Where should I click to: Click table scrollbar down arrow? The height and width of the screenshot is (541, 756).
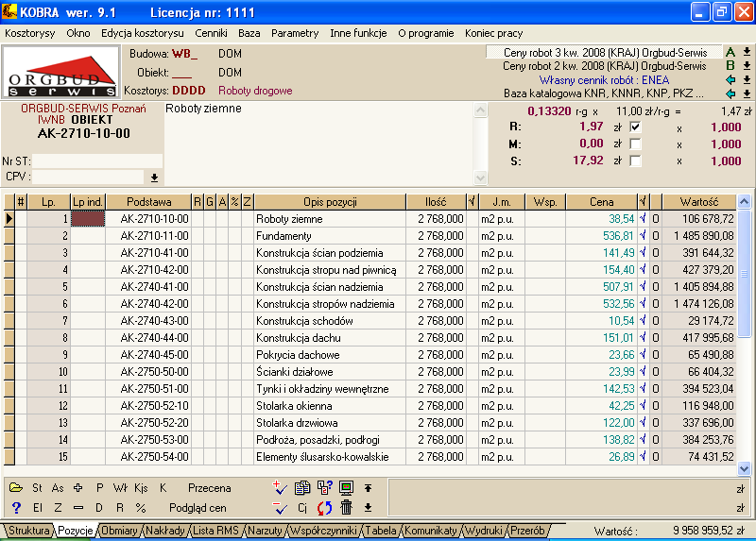point(744,467)
